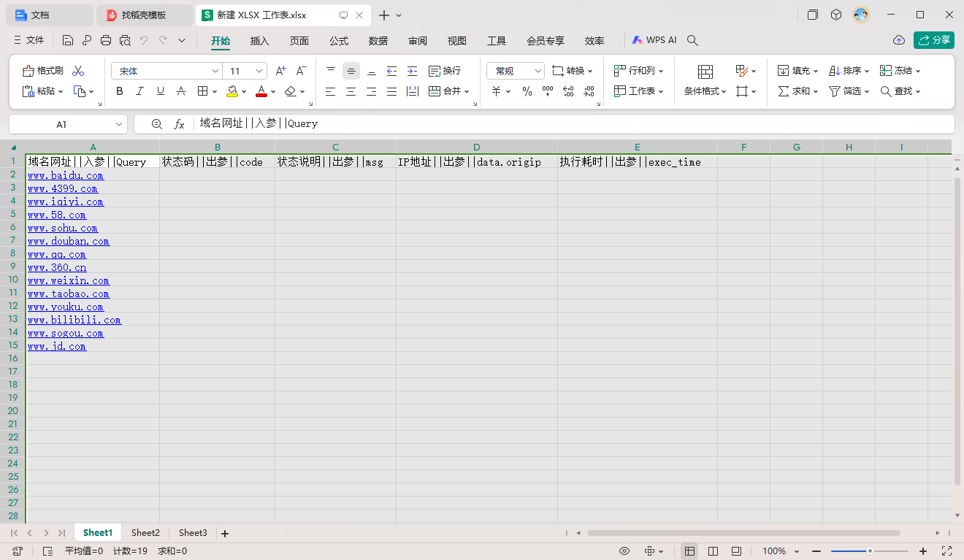Open the Name Box dropdown for A1

point(119,124)
